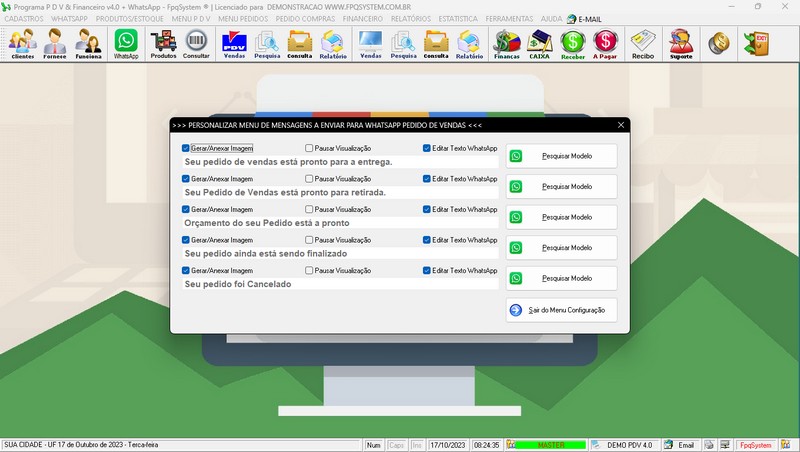
Task: Click Sair do Menu Configuração button
Action: (x=561, y=310)
